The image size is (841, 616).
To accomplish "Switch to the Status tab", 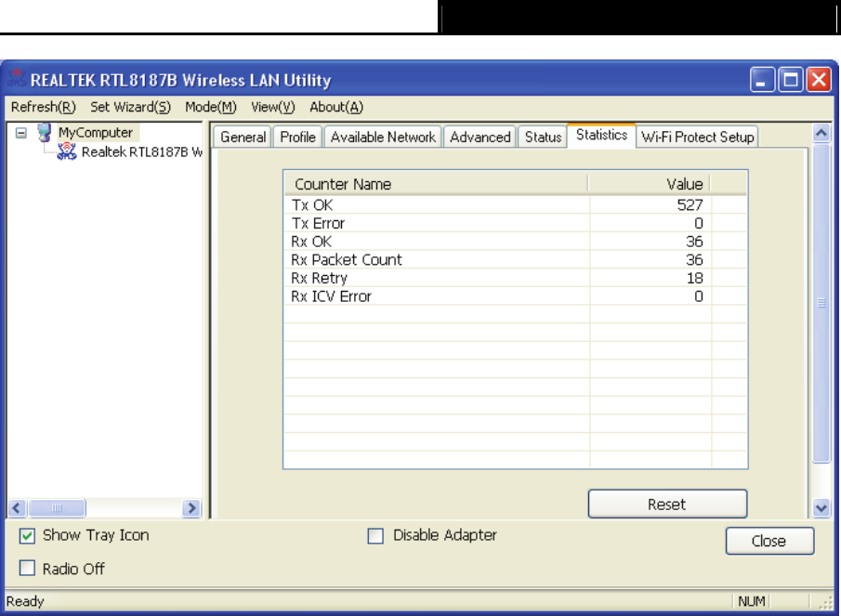I will pos(543,138).
